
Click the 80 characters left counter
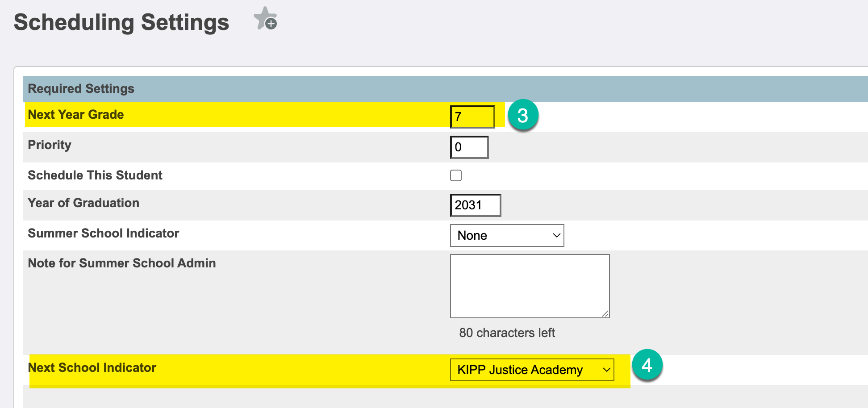click(x=507, y=333)
